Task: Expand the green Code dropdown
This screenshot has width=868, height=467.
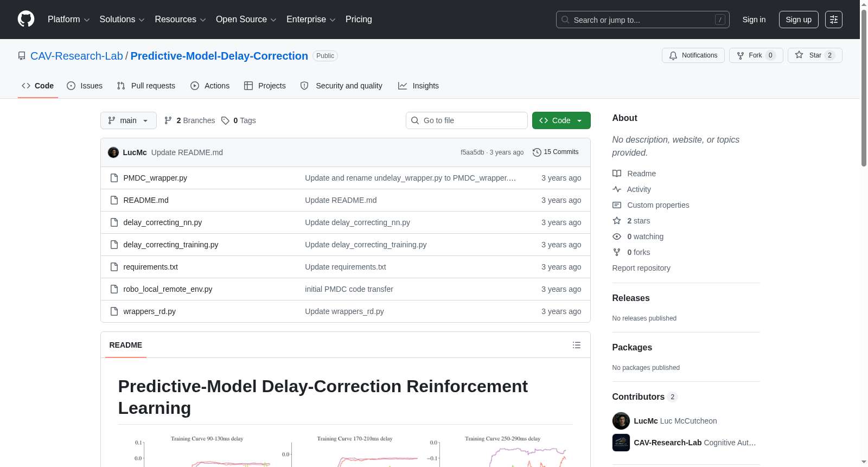Action: (x=561, y=120)
